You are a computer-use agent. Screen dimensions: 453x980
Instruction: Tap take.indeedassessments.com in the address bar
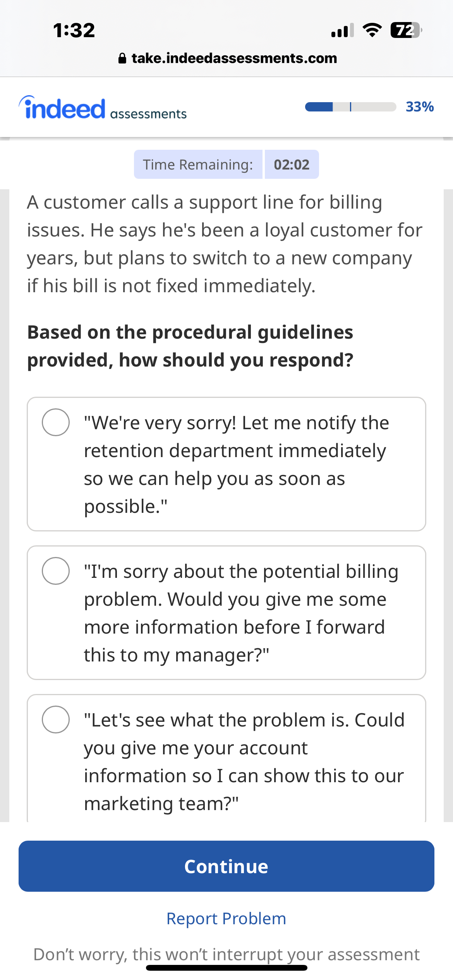pyautogui.click(x=234, y=58)
